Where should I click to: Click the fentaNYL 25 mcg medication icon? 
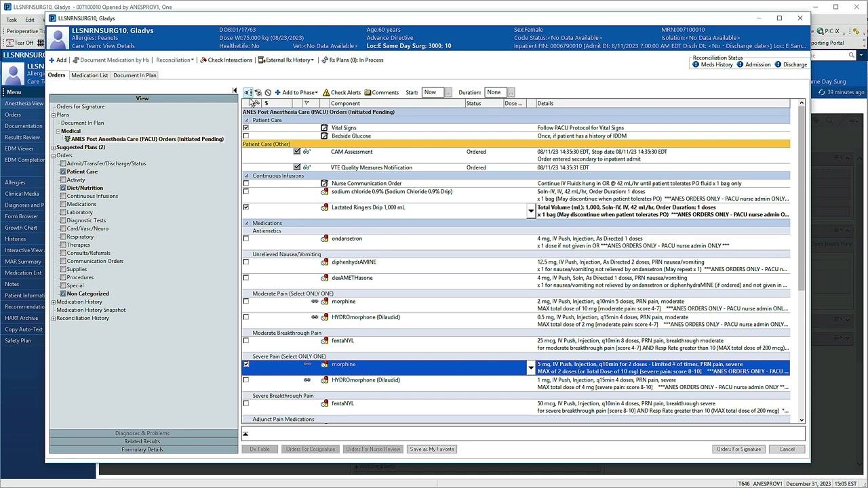pyautogui.click(x=325, y=341)
